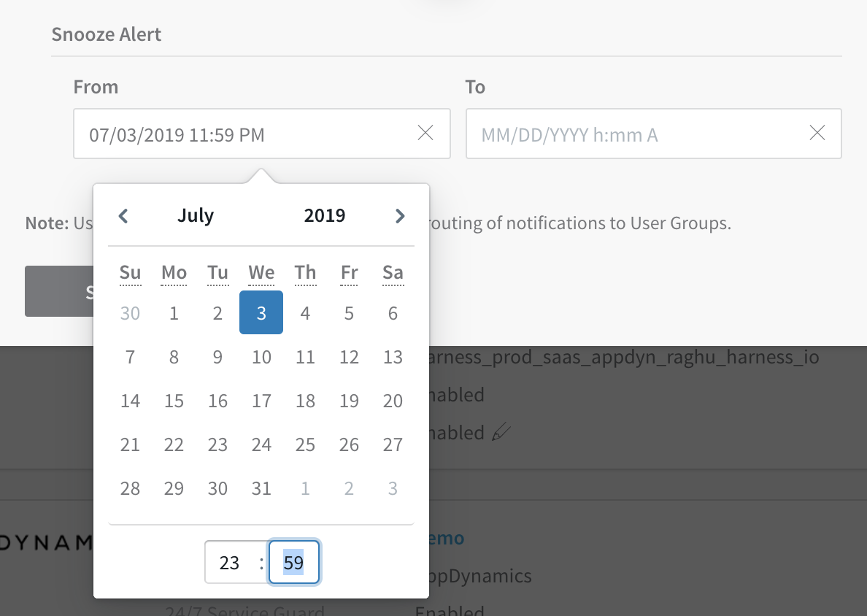Screen dimensions: 867x616
Task: Pick Saturday July 27
Action: (x=393, y=444)
